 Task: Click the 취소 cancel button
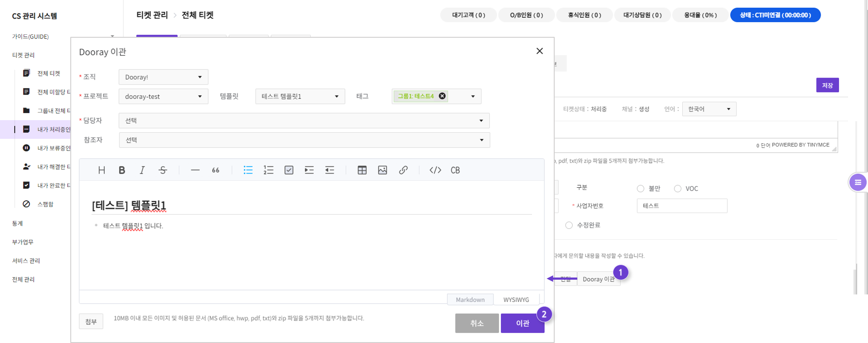[x=477, y=323]
